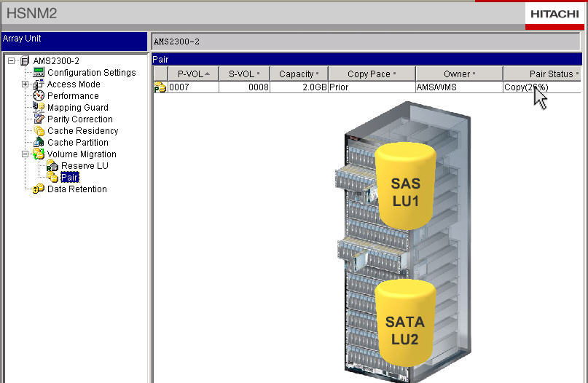
Task: Click the AMS2300-2 array unit icon
Action: (x=25, y=60)
